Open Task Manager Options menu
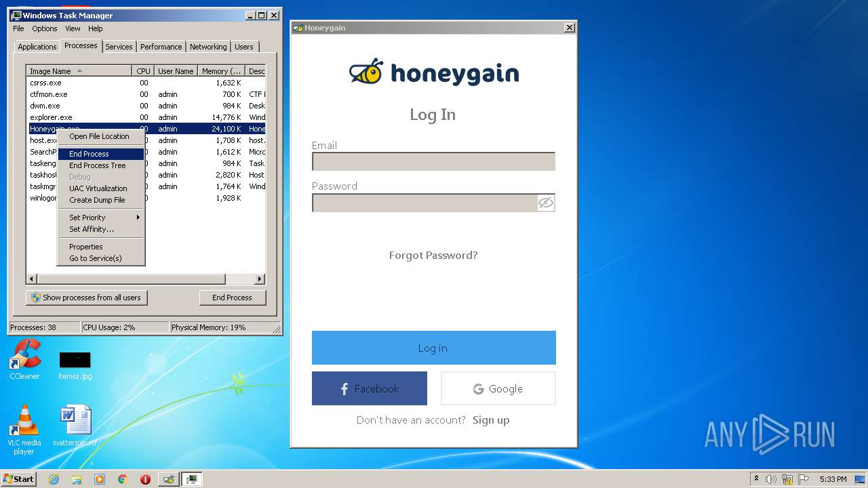The image size is (868, 488). 45,28
